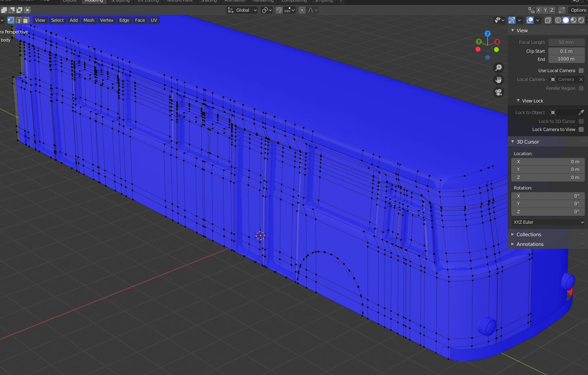Screen dimensions: 588x375
Task: Enable proportional editing icon
Action: [302, 10]
